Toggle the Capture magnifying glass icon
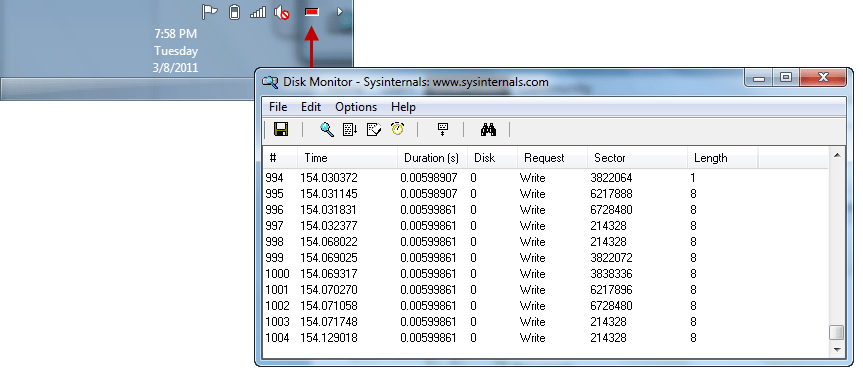This screenshot has height=377, width=863. (x=327, y=130)
